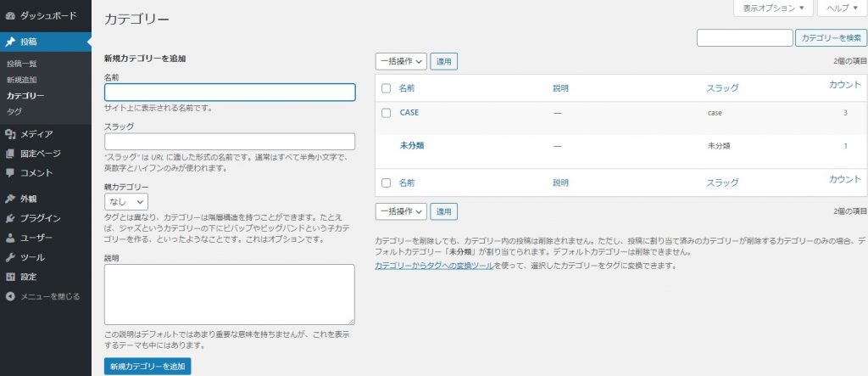Click the Tools (ツール) wrench icon
Viewport: 868px width, 376px height.
pos(10,257)
